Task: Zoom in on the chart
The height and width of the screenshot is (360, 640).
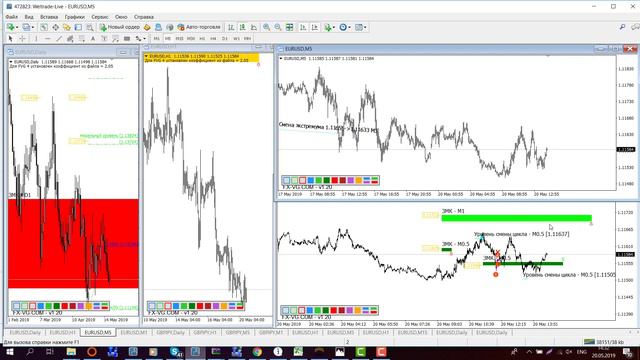Action: pyautogui.click(x=267, y=27)
